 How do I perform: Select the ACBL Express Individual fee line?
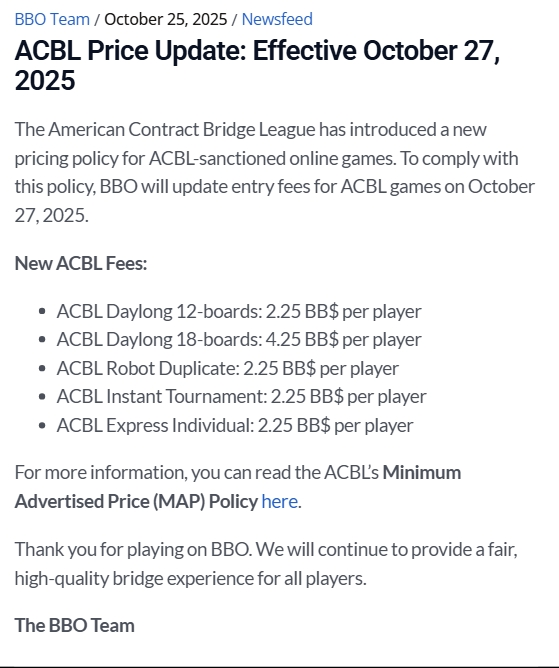coord(235,426)
